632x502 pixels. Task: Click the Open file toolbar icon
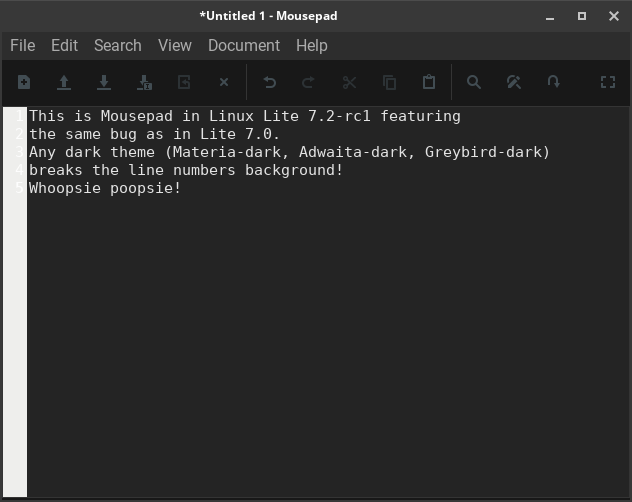(64, 83)
